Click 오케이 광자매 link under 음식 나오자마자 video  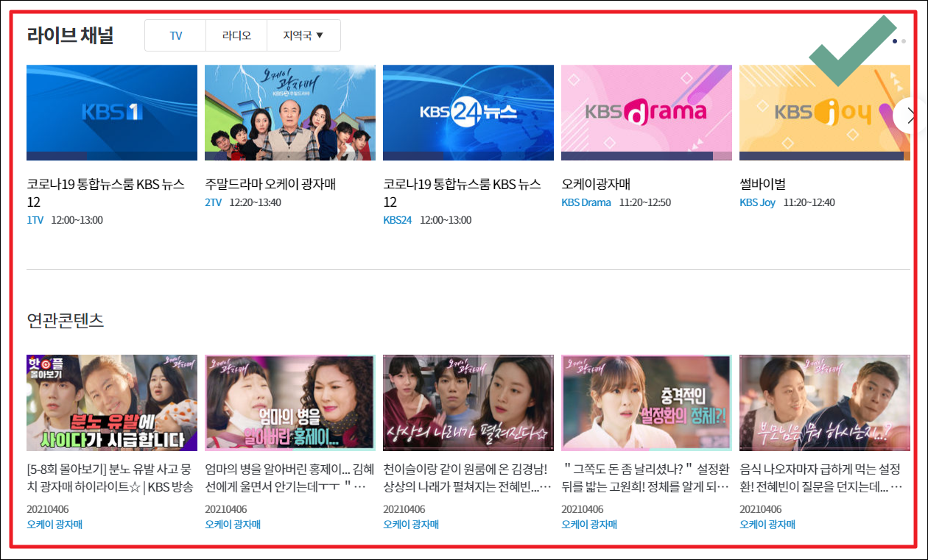pos(767,525)
